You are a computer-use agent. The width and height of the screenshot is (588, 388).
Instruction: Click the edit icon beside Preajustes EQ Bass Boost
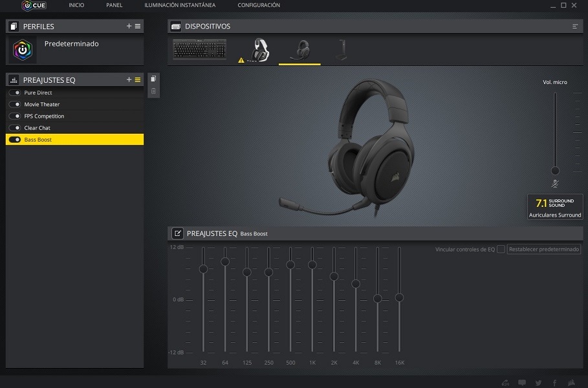177,233
